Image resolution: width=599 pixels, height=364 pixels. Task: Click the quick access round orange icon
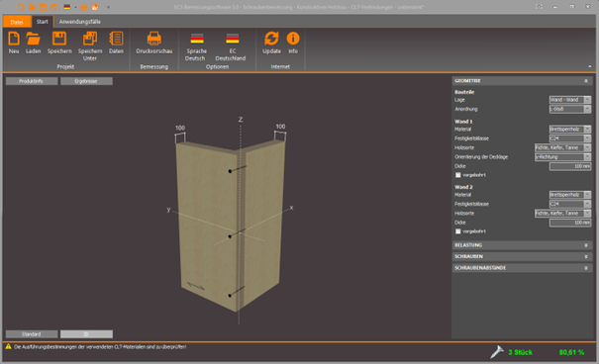coord(95,7)
